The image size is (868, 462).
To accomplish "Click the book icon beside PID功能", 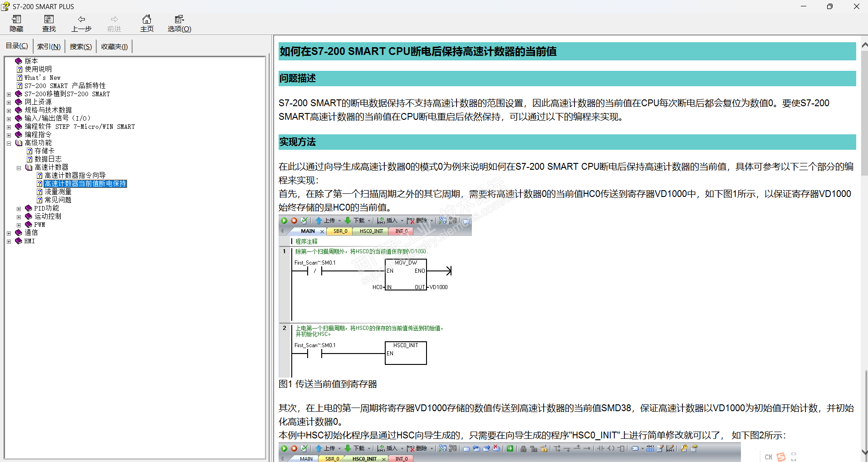I will tap(29, 208).
